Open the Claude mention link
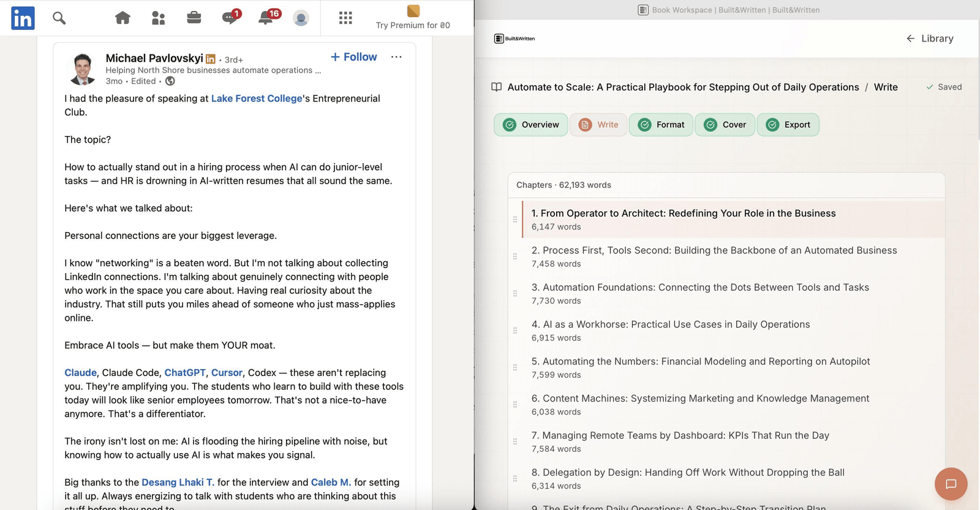The width and height of the screenshot is (980, 510). [80, 373]
